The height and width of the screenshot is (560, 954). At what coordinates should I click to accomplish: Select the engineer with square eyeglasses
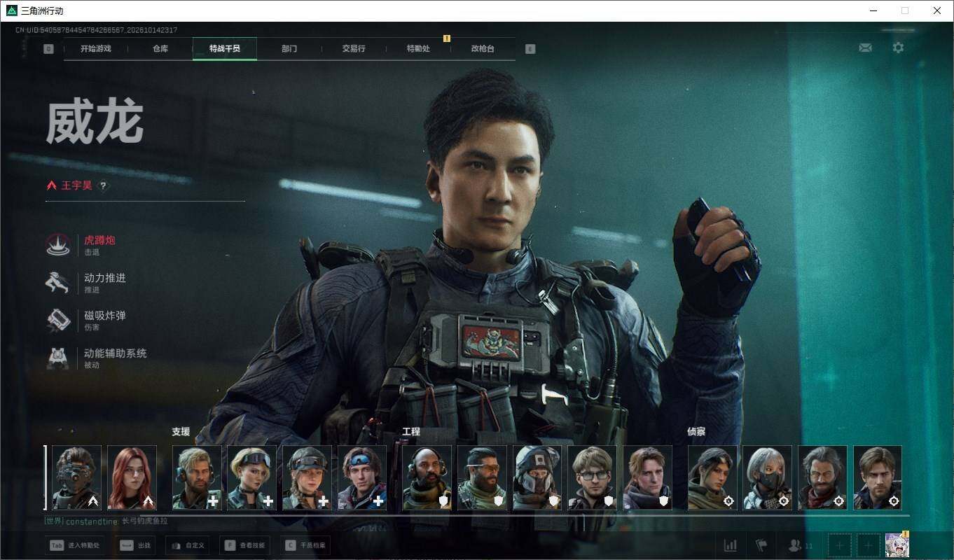[593, 477]
